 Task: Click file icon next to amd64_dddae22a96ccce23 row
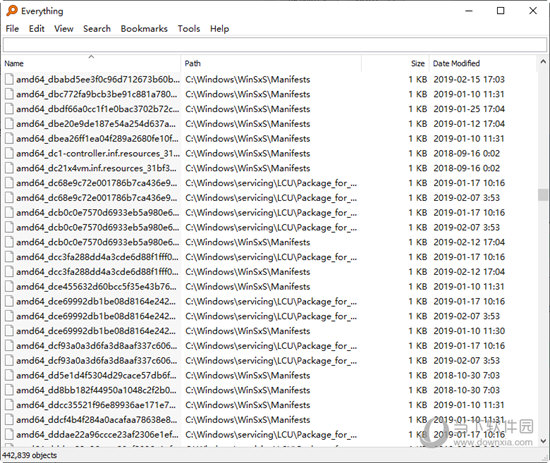[x=9, y=435]
